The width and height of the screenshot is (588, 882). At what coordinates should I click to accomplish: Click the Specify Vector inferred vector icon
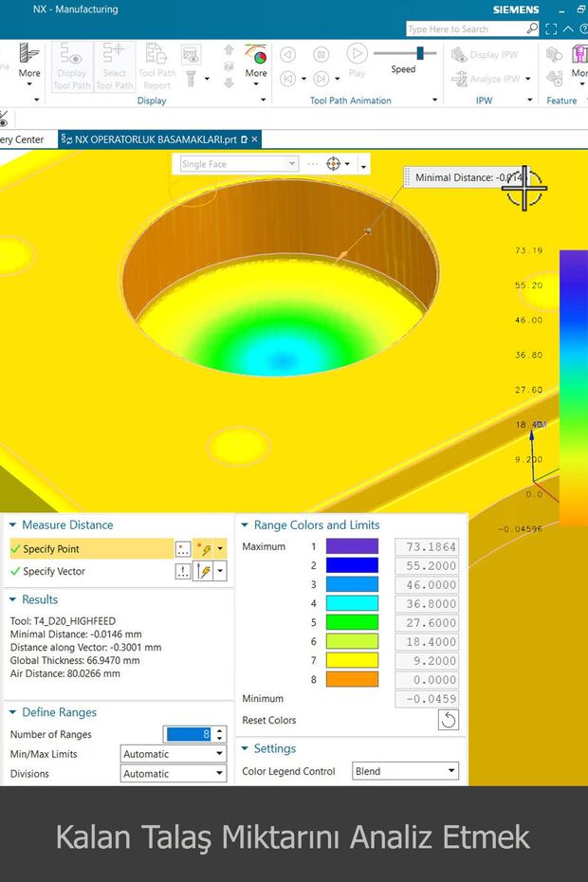(x=203, y=572)
